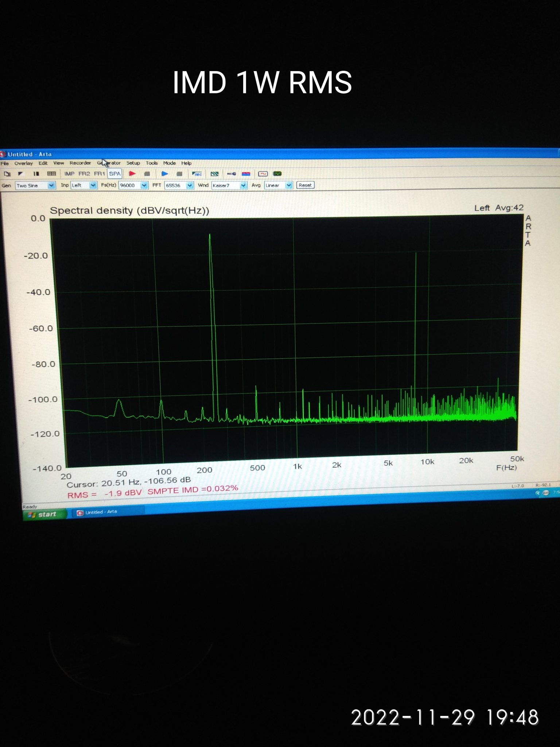The image size is (560, 747).
Task: Expand the FFT dropdown showing 65536
Action: coord(190,185)
